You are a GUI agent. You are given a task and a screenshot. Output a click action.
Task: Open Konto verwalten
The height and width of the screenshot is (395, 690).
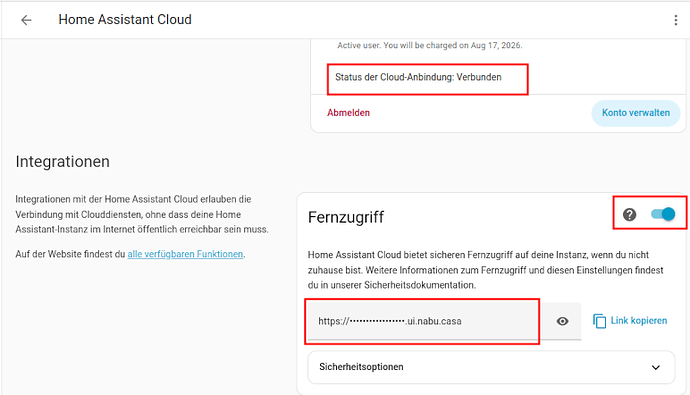pyautogui.click(x=636, y=113)
